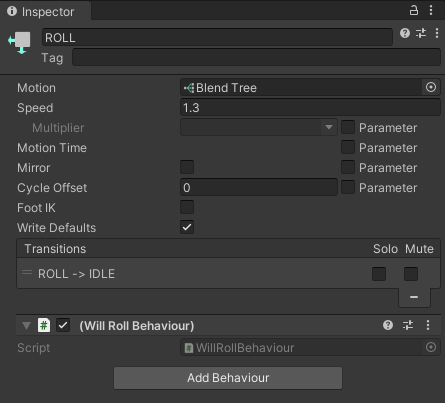The width and height of the screenshot is (445, 403).
Task: Select the Inspector tab
Action: coord(45,11)
